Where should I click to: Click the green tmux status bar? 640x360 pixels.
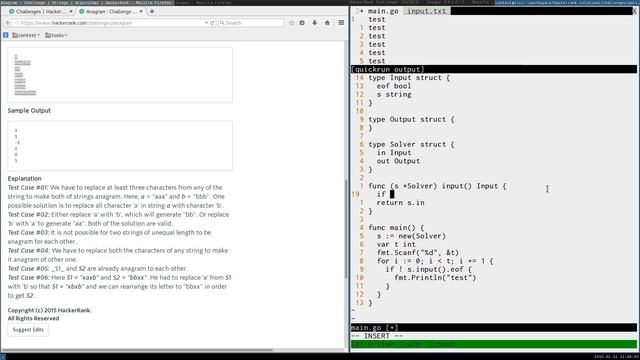[494, 344]
